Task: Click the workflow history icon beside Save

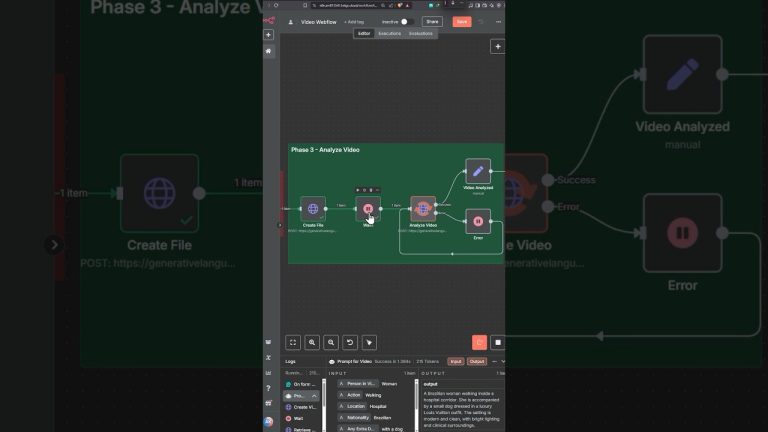Action: point(481,22)
